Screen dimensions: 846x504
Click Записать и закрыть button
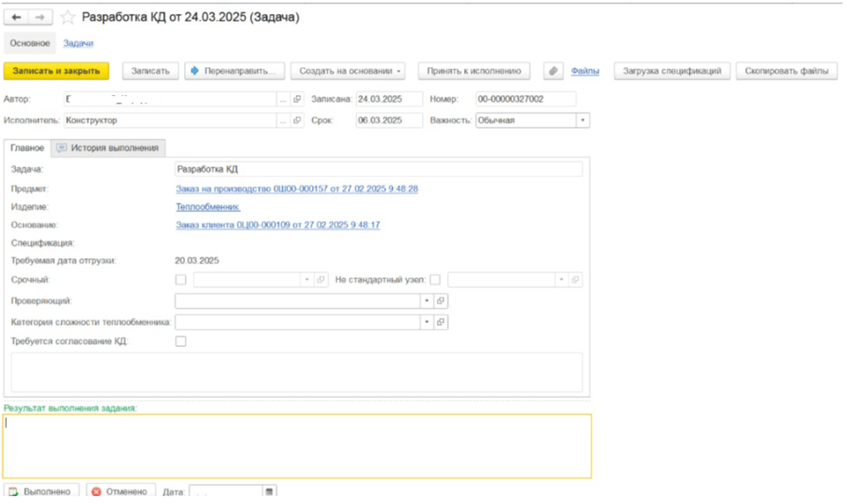57,71
